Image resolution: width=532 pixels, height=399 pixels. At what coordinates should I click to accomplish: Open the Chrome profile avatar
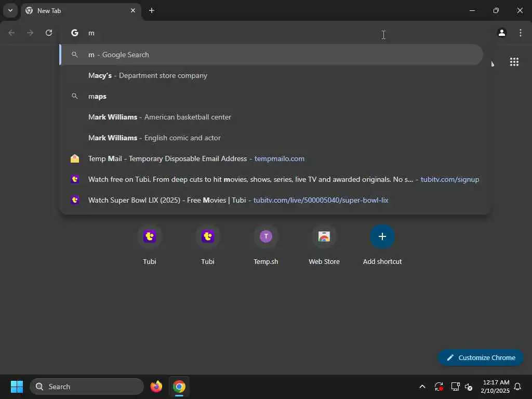pyautogui.click(x=502, y=33)
